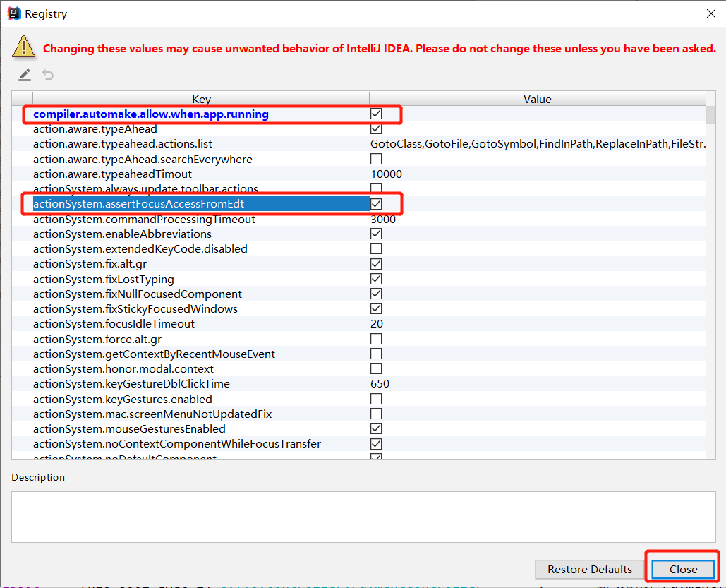The height and width of the screenshot is (588, 726).
Task: Select the action.aware.typeAhead key
Action: (95, 128)
